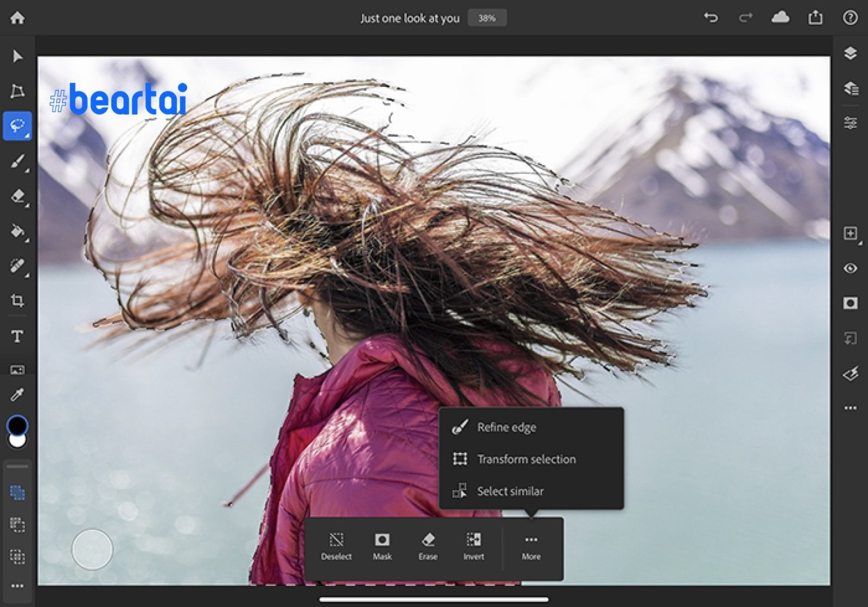This screenshot has height=607, width=868.
Task: Toggle compact layers view
Action: pyautogui.click(x=850, y=53)
